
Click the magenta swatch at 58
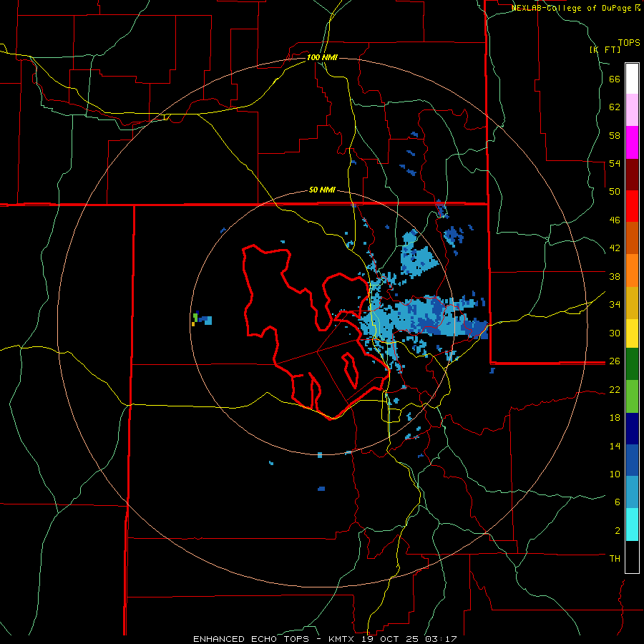[x=632, y=142]
